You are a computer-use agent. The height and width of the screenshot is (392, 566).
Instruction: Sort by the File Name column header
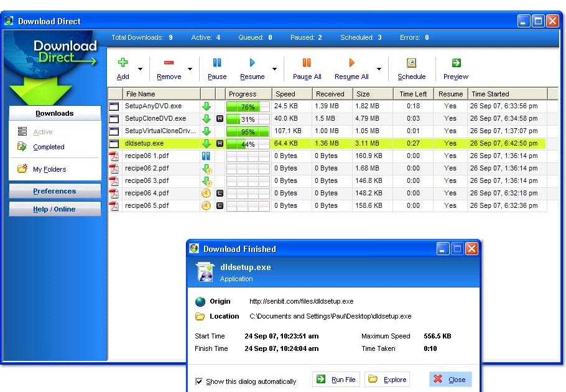161,94
